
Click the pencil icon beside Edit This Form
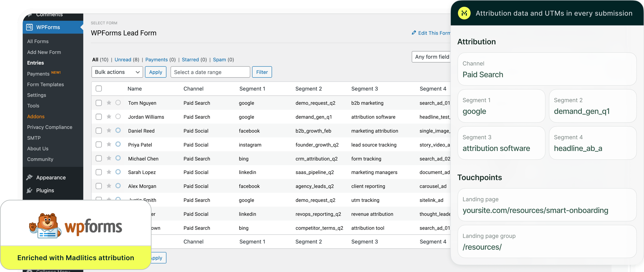pos(414,33)
